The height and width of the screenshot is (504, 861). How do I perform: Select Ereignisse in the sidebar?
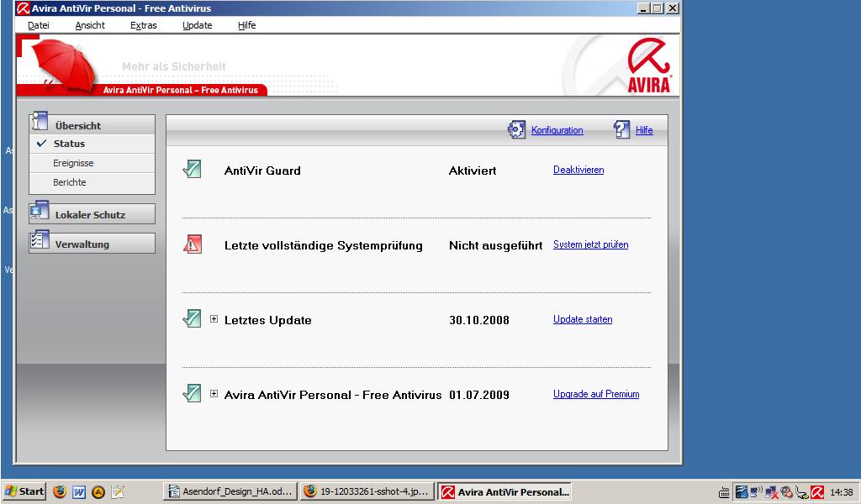coord(73,163)
